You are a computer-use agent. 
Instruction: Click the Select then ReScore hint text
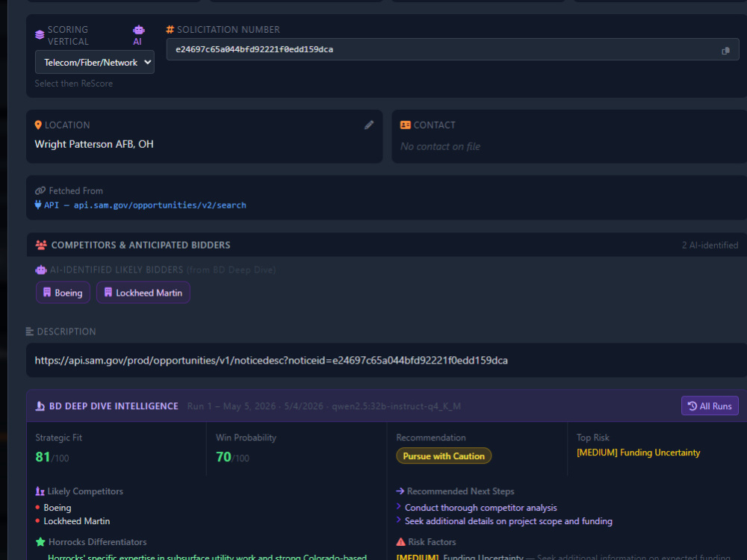click(x=74, y=84)
